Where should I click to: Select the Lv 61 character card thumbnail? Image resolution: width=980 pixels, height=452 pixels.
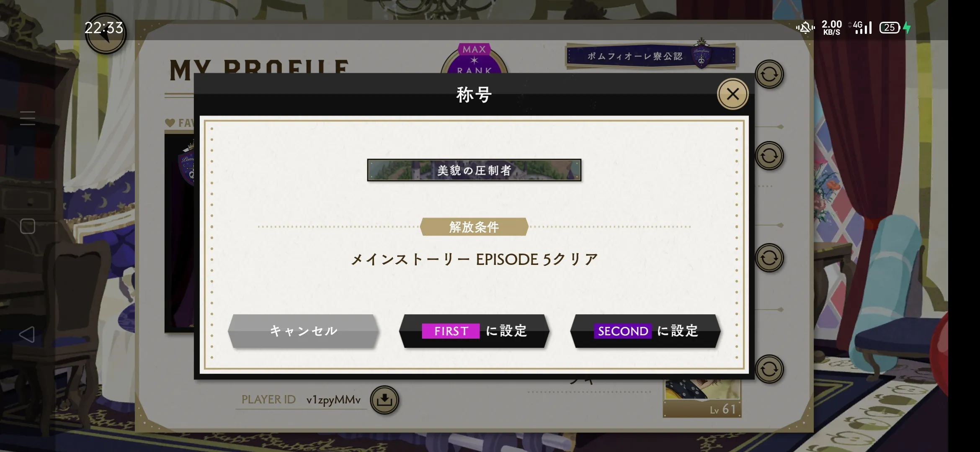tap(702, 398)
